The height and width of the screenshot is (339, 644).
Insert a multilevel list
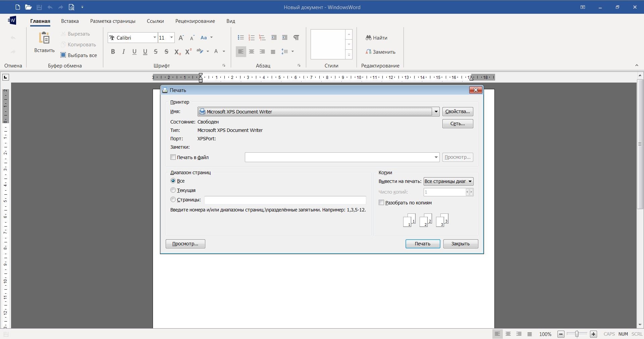[x=262, y=38]
